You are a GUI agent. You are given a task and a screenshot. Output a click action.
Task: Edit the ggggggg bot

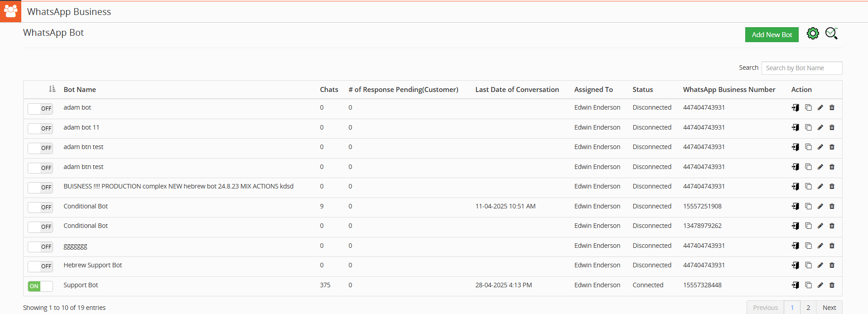820,246
